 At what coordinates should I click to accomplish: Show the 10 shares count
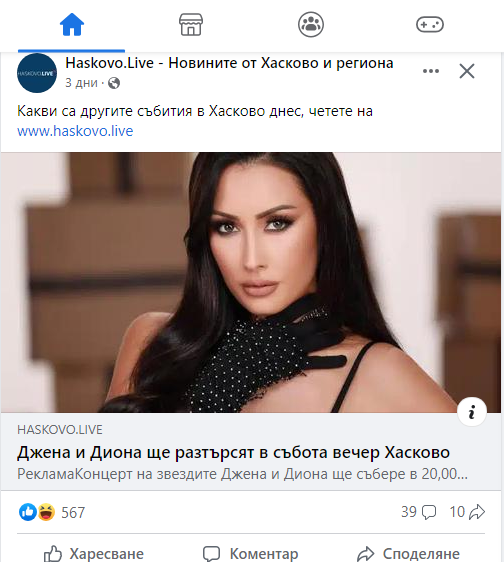pos(467,512)
